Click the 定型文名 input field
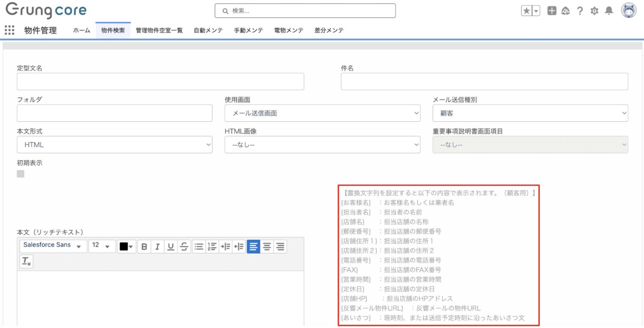The image size is (644, 328). pos(160,82)
